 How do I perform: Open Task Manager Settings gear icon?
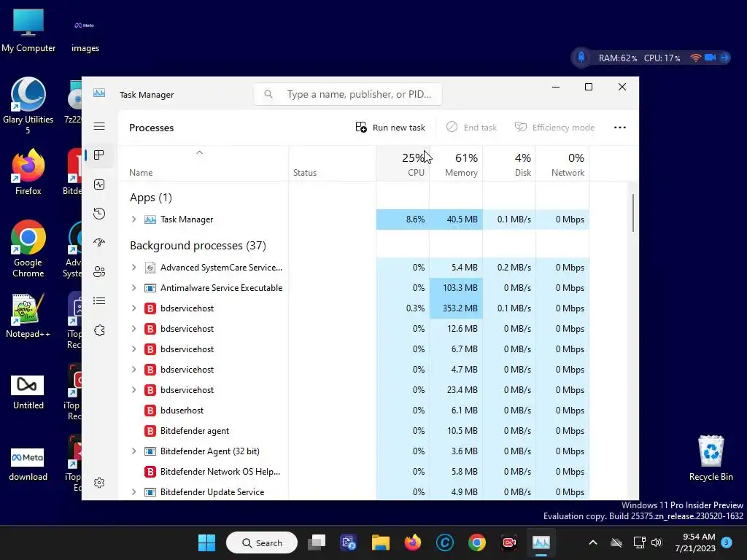99,483
